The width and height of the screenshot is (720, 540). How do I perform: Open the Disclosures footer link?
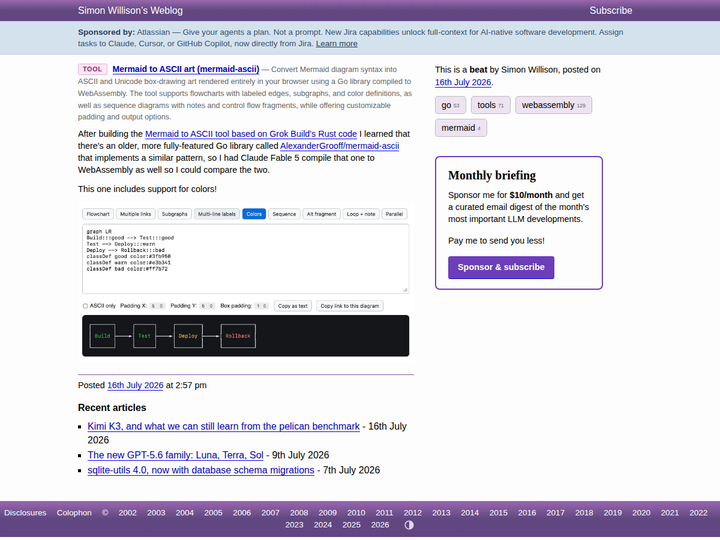[x=25, y=512]
